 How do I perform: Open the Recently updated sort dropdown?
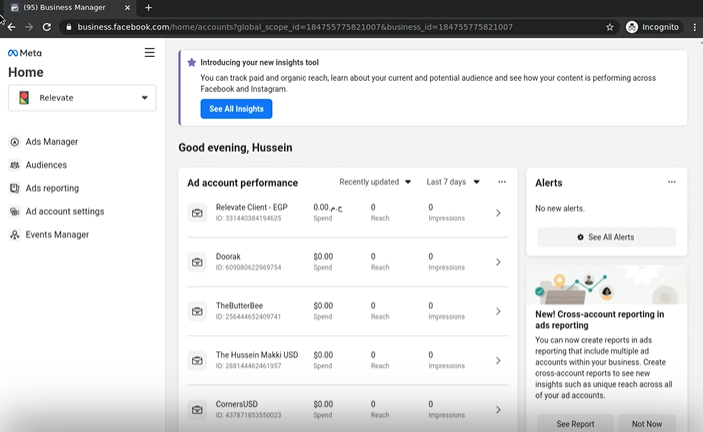375,182
